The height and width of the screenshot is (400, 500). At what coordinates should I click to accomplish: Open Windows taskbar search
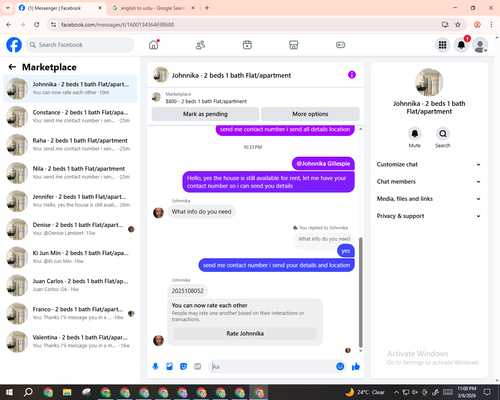[x=28, y=392]
